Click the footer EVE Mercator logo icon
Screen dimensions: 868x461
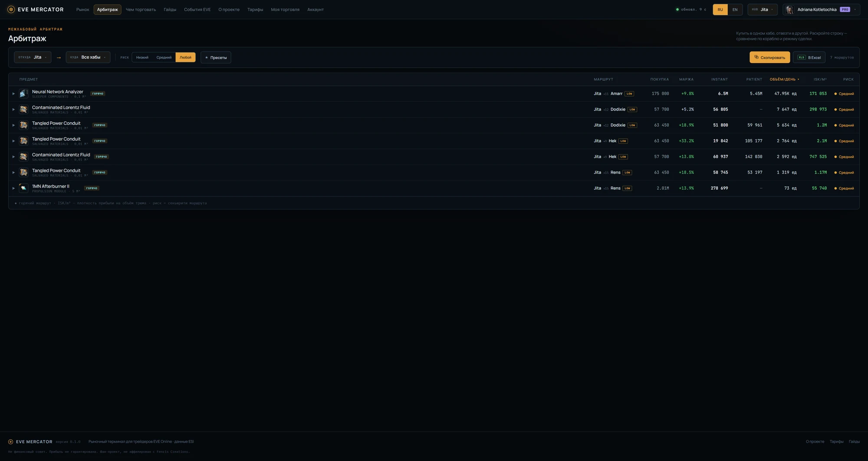10,441
